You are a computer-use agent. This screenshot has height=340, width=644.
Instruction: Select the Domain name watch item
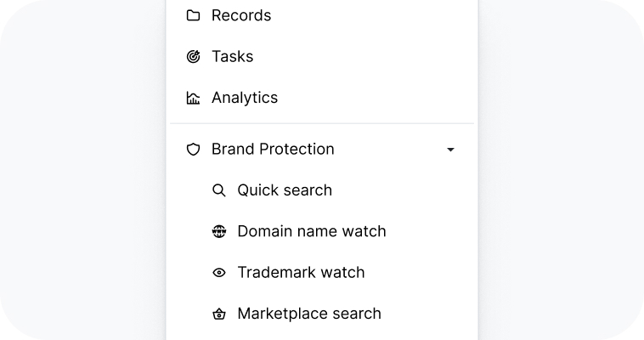(312, 231)
